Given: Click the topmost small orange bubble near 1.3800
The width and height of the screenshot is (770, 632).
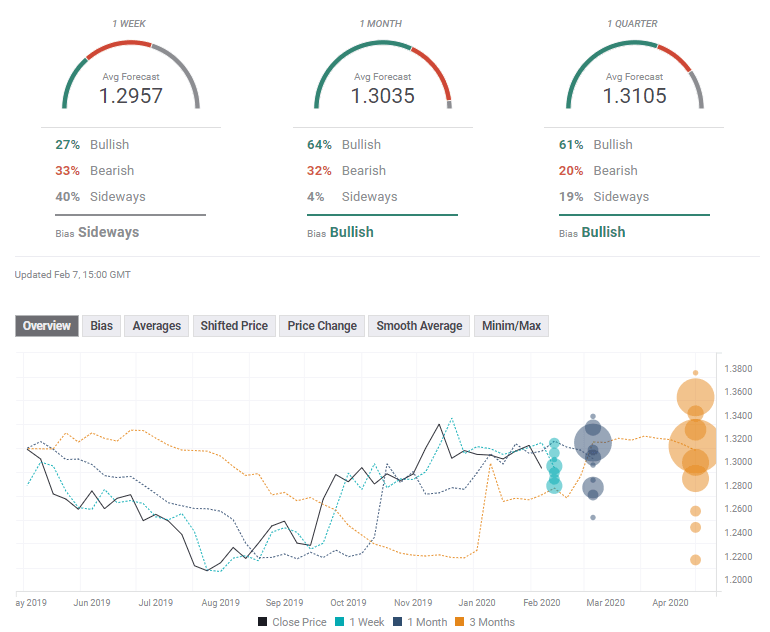Looking at the screenshot, I should coord(695,373).
